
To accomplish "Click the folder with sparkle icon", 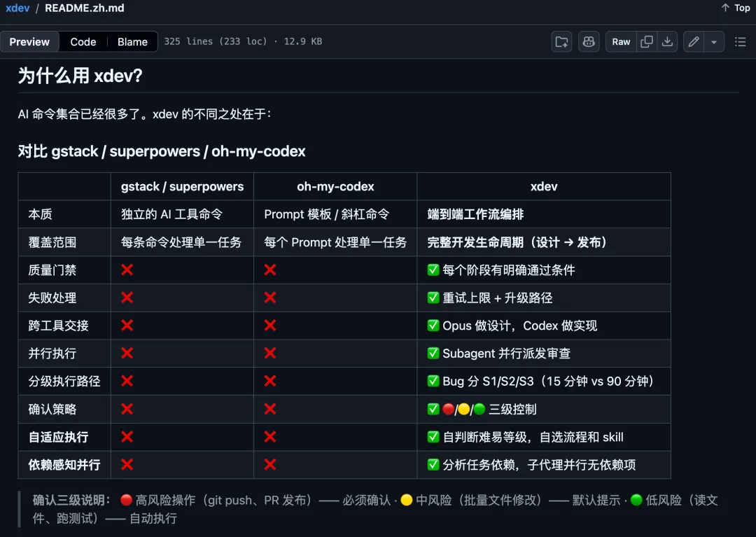I will (561, 42).
